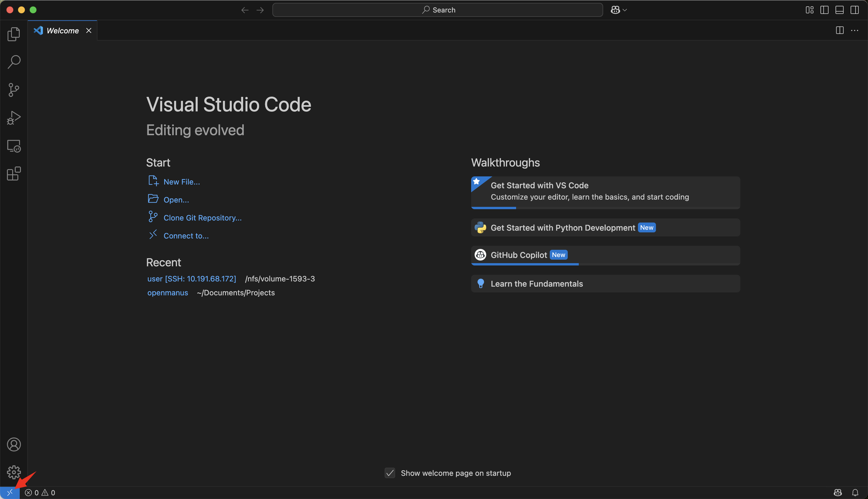868x499 pixels.
Task: Open Customize Layout in title bar
Action: [x=809, y=10]
